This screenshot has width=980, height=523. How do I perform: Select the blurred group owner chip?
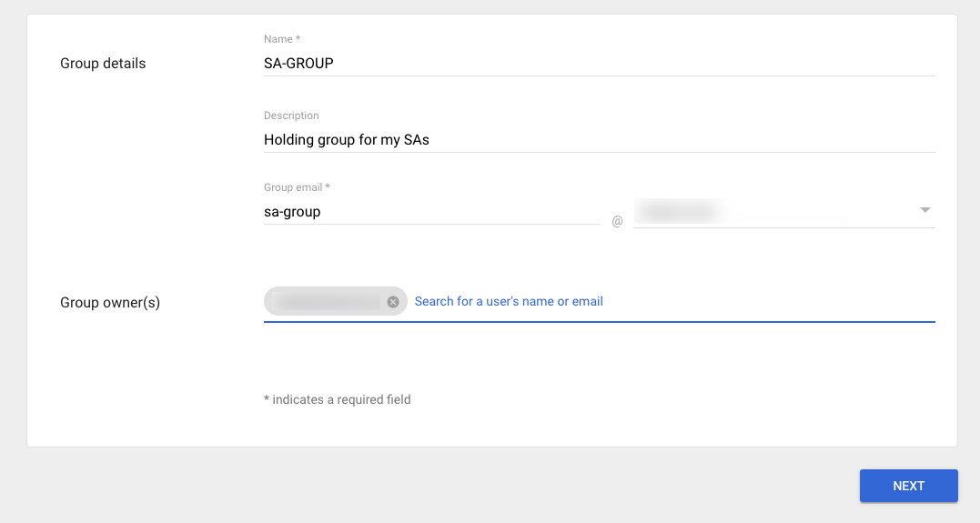click(328, 302)
